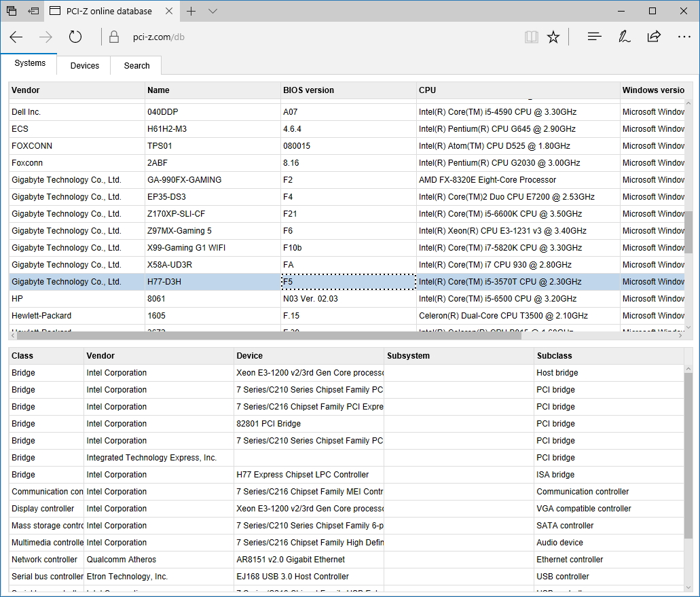This screenshot has height=597, width=700.
Task: Click vertical scrollbar thumb of systems table
Action: [688, 232]
